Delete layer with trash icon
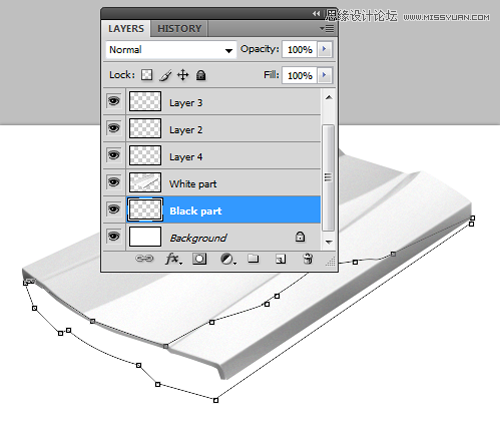500x425 pixels. coord(307,259)
